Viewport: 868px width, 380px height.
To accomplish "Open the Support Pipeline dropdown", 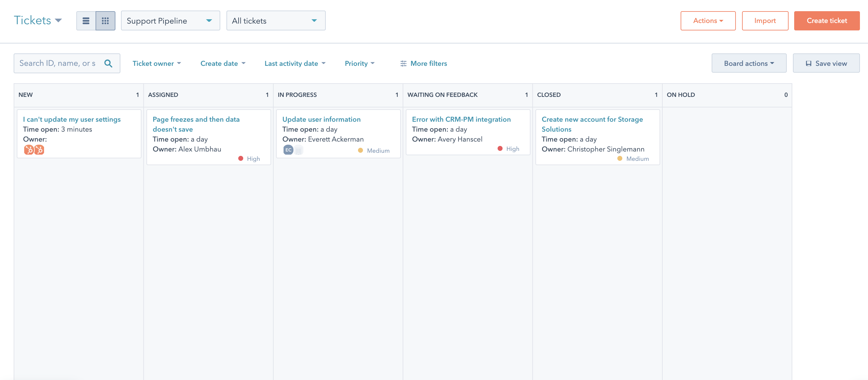I will tap(170, 21).
